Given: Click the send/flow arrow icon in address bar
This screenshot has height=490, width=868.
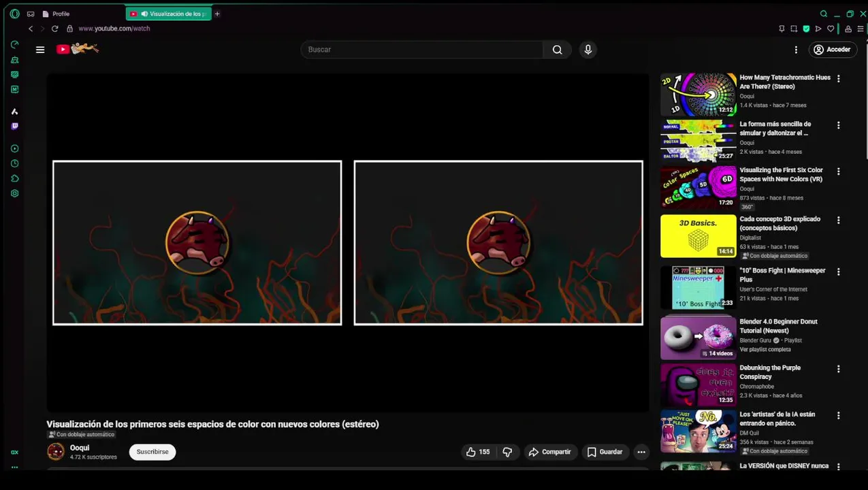Looking at the screenshot, I should [818, 29].
